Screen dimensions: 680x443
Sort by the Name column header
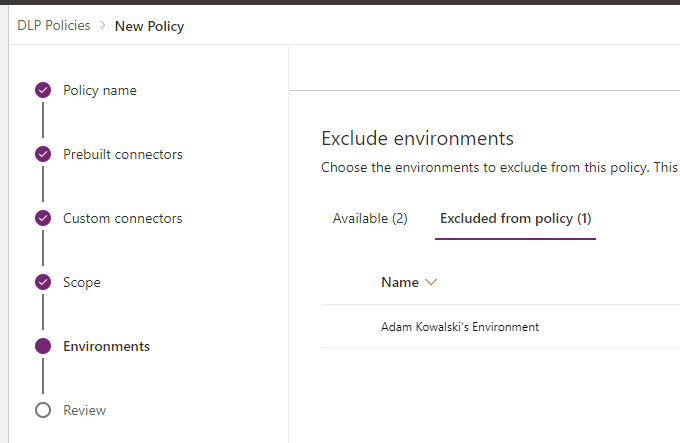click(x=400, y=282)
